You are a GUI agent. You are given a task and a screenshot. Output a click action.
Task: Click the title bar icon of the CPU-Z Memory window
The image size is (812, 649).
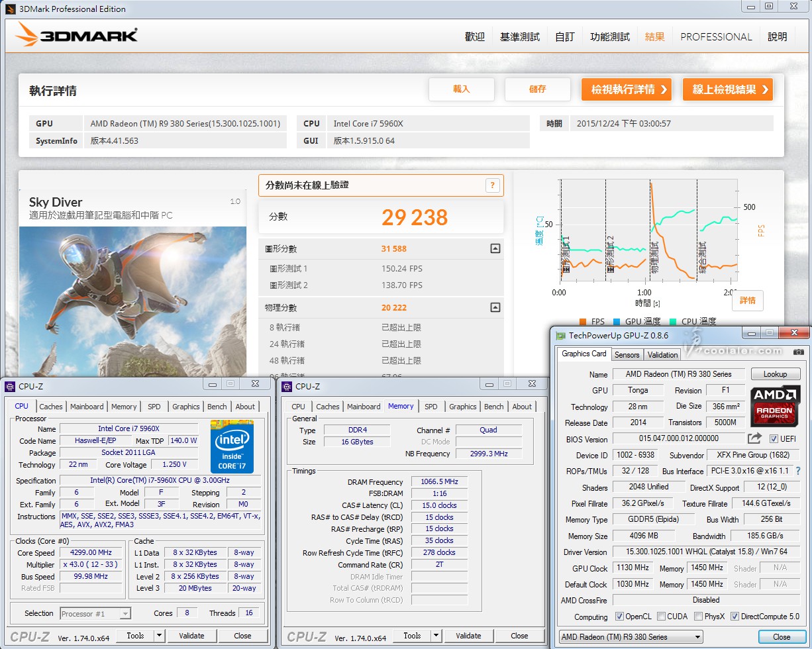[x=287, y=386]
